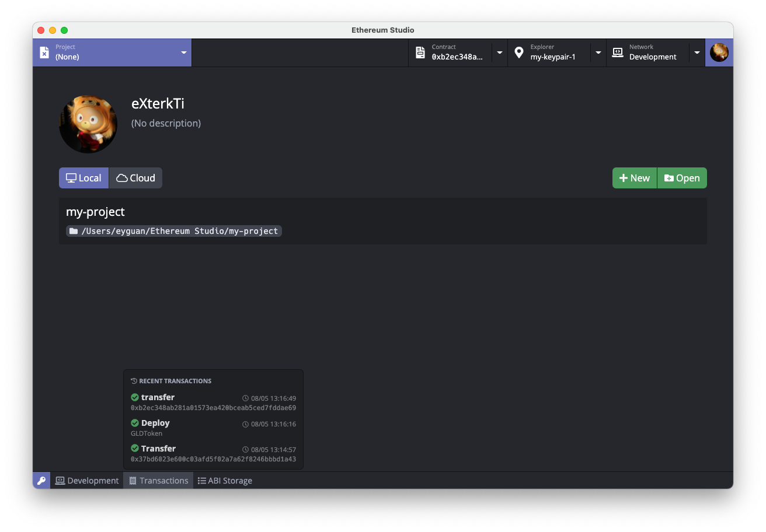766x532 pixels.
Task: Create a New project
Action: pyautogui.click(x=635, y=178)
